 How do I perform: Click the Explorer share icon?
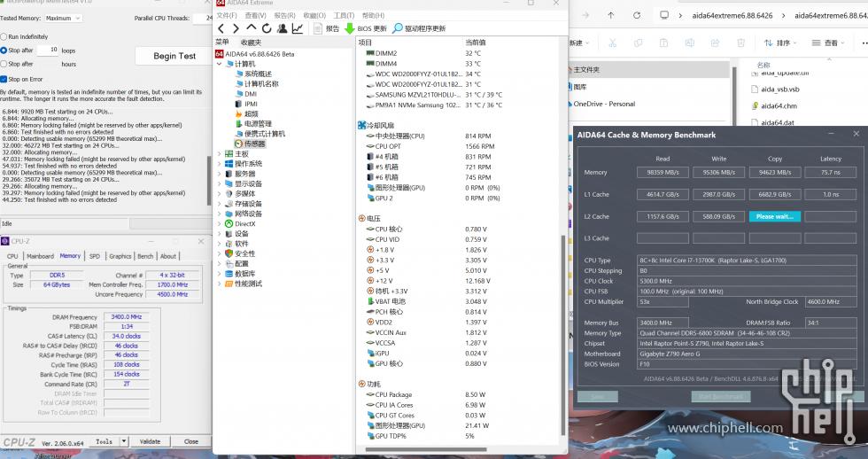716,43
